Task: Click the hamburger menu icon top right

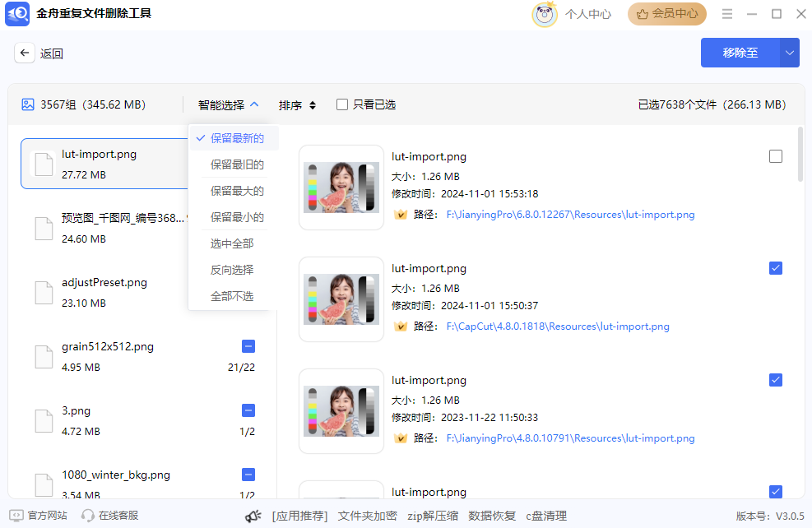Action: [728, 14]
